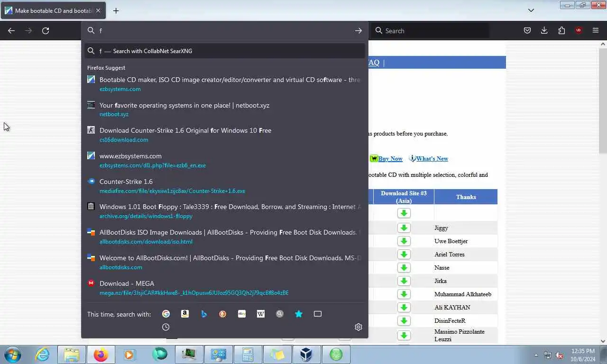The image size is (607, 364).
Task: Click download arrow in Jirka row
Action: (x=404, y=281)
